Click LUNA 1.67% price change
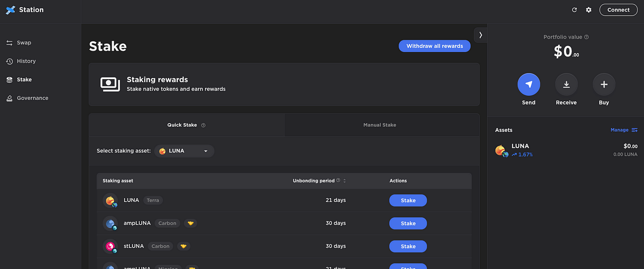The height and width of the screenshot is (269, 644). (522, 155)
